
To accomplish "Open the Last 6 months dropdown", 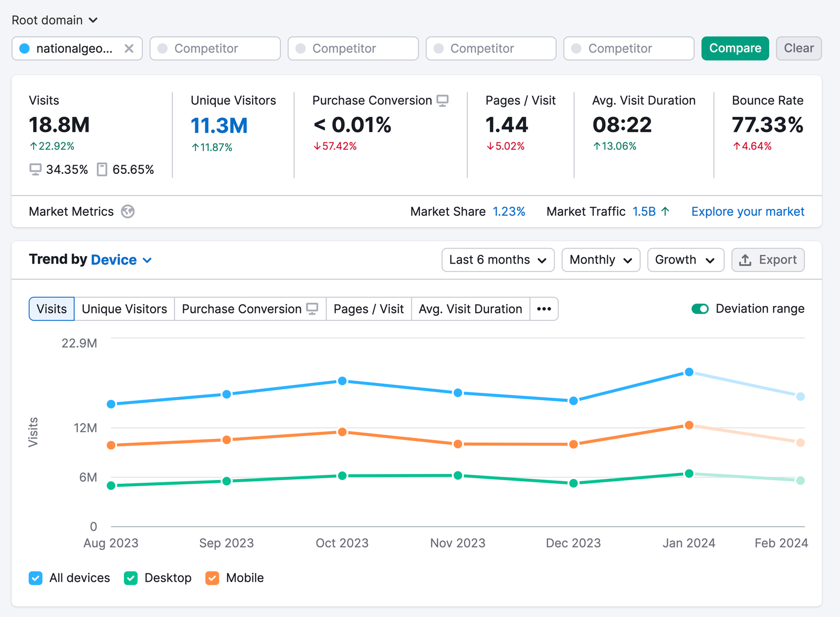I will click(497, 259).
